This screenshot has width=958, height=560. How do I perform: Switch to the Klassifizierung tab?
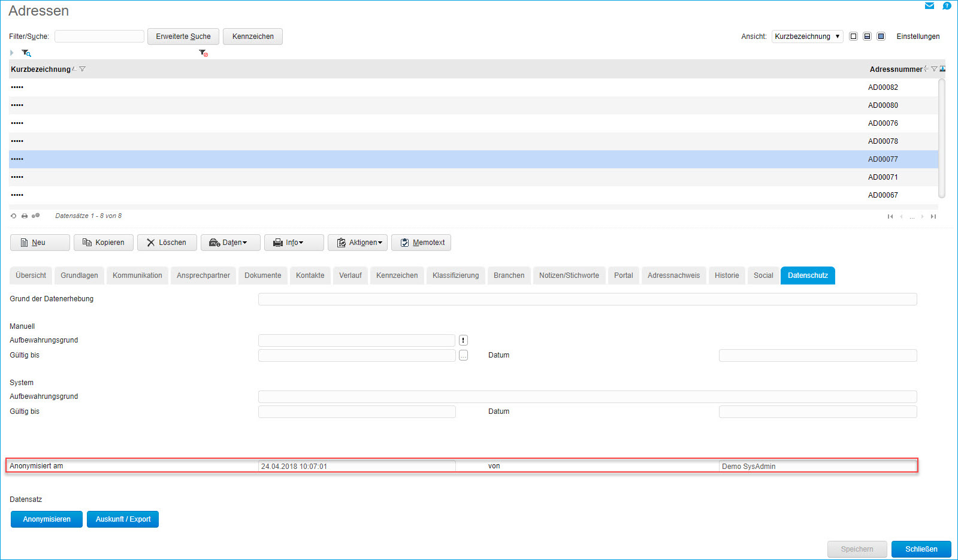point(456,276)
